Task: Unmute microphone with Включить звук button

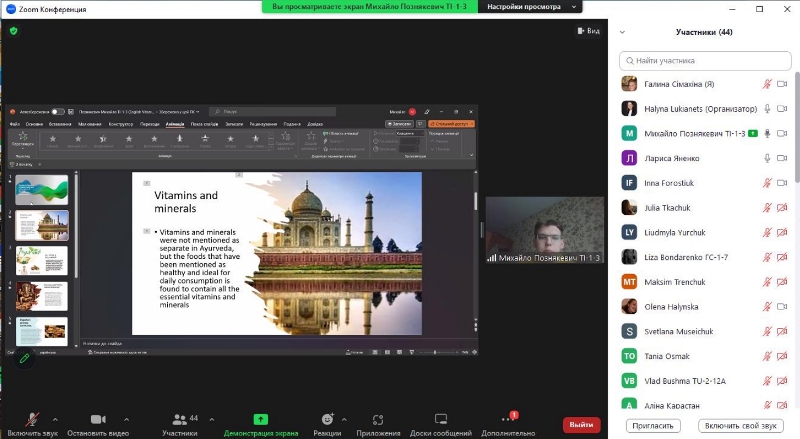Action: pos(32,419)
